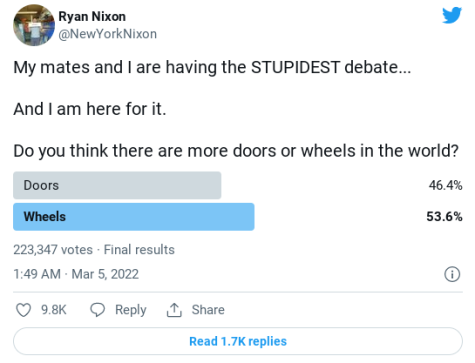Click the 9.8K likes count
The image size is (475, 363).
point(54,310)
